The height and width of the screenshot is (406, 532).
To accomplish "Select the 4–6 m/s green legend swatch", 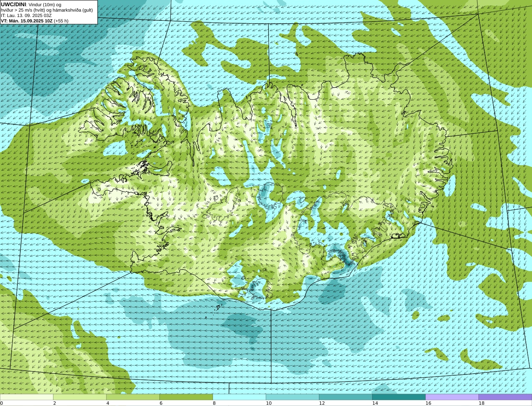I will pos(133,397).
